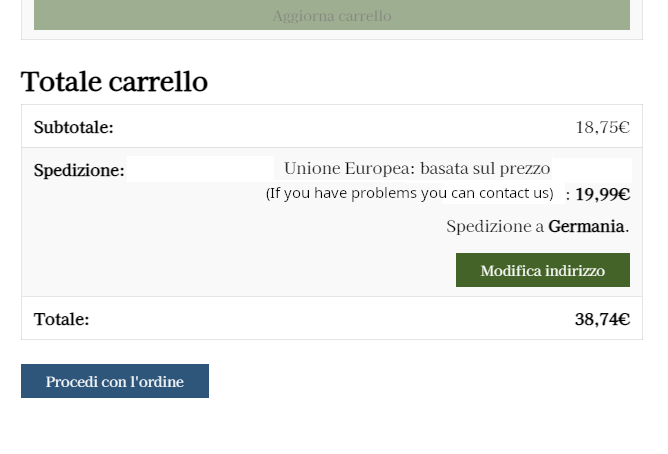The image size is (668, 454).
Task: Click the blank box left of Unione Europea
Action: (x=200, y=168)
